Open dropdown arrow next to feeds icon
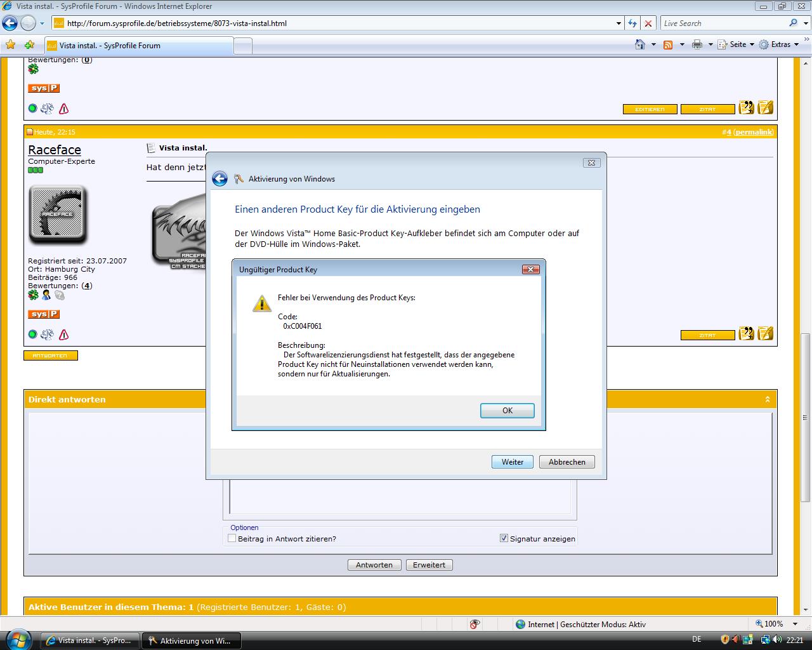Image resolution: width=812 pixels, height=650 pixels. [682, 44]
